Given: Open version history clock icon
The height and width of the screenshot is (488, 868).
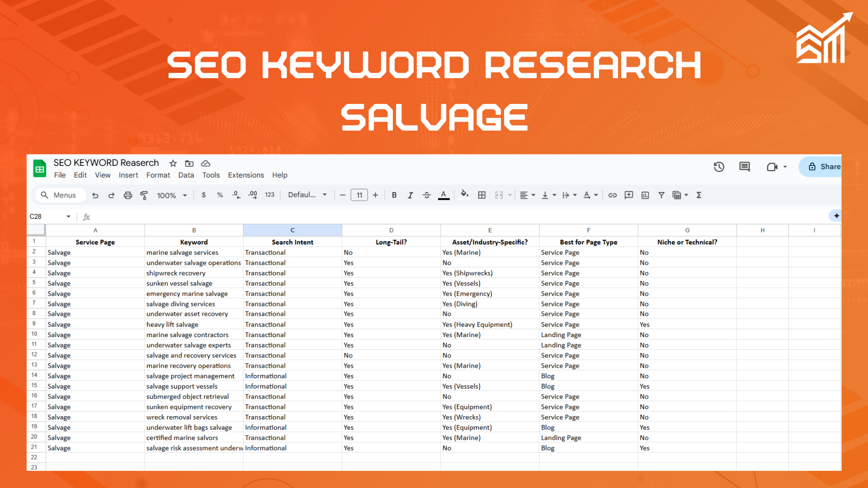Looking at the screenshot, I should (719, 167).
